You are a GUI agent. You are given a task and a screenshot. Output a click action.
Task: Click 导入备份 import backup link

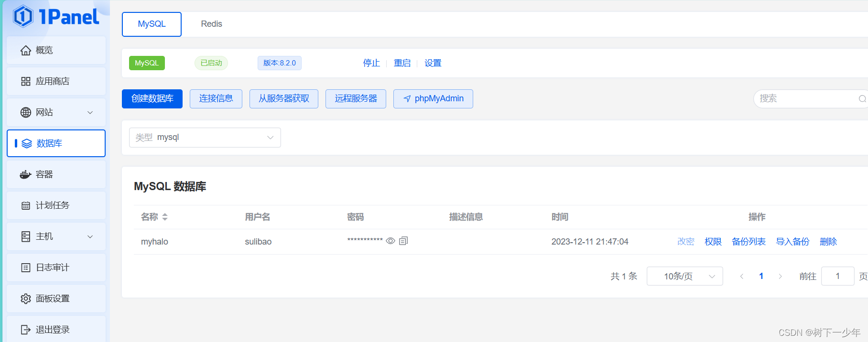pos(792,242)
